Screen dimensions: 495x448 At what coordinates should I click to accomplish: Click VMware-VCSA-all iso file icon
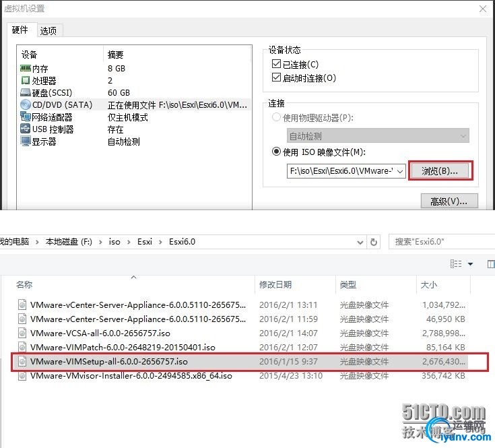[22, 333]
